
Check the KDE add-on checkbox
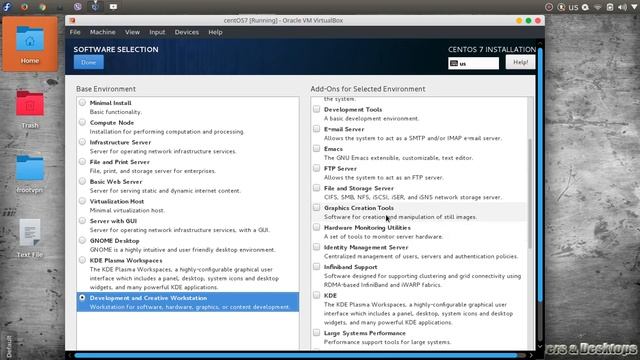click(316, 295)
